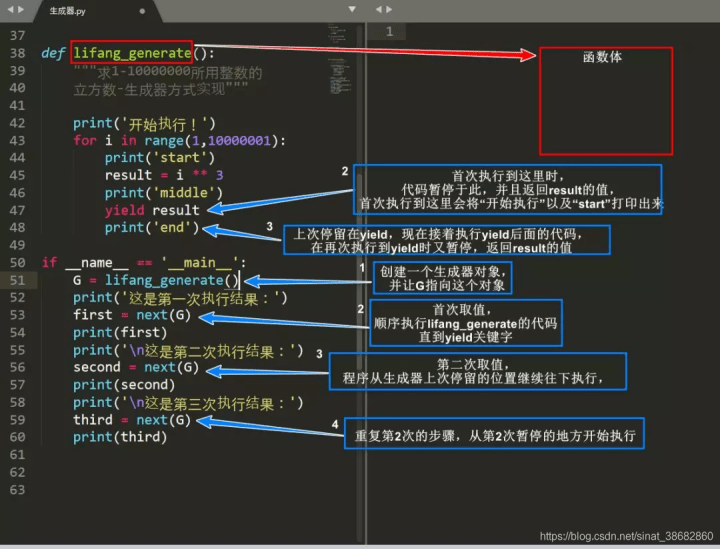
Task: Click the '__main__' string on line 50
Action: 200,263
